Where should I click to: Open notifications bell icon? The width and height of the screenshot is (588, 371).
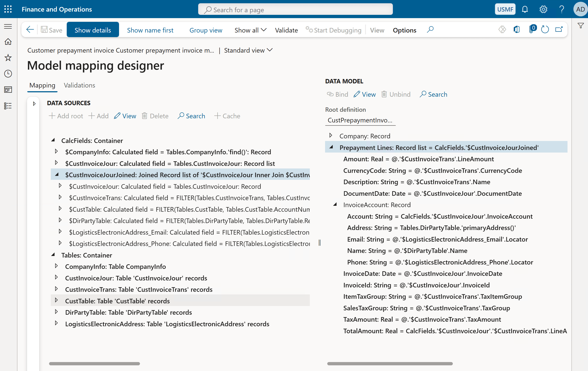click(x=525, y=9)
